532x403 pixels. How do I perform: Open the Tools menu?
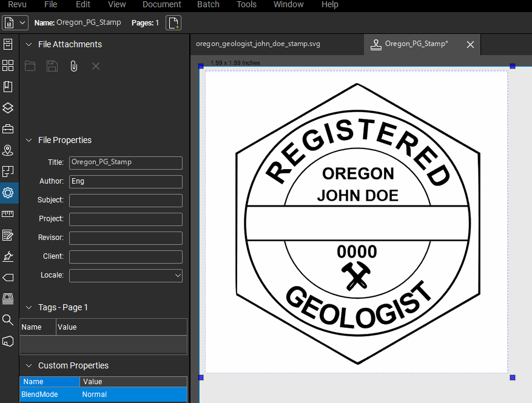pos(246,4)
